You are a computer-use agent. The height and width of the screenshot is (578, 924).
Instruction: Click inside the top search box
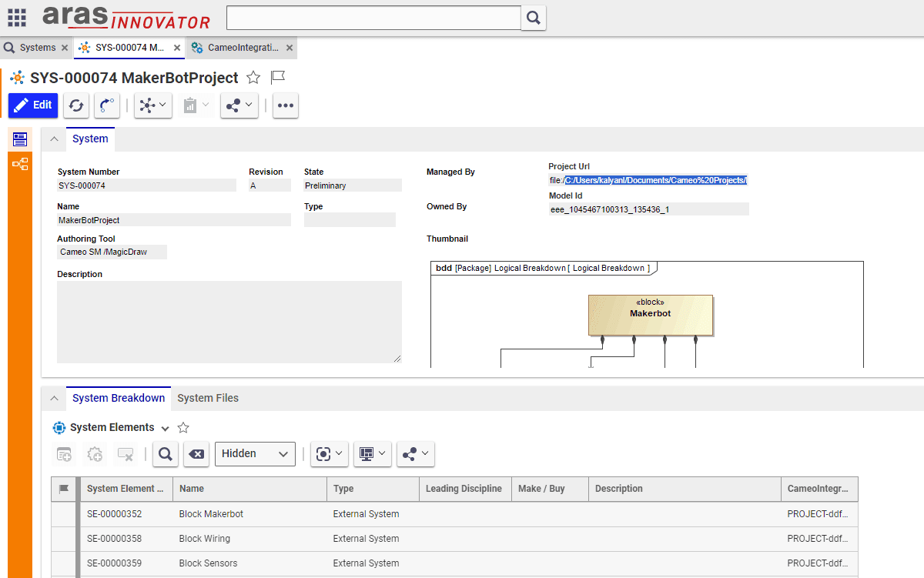tap(374, 18)
